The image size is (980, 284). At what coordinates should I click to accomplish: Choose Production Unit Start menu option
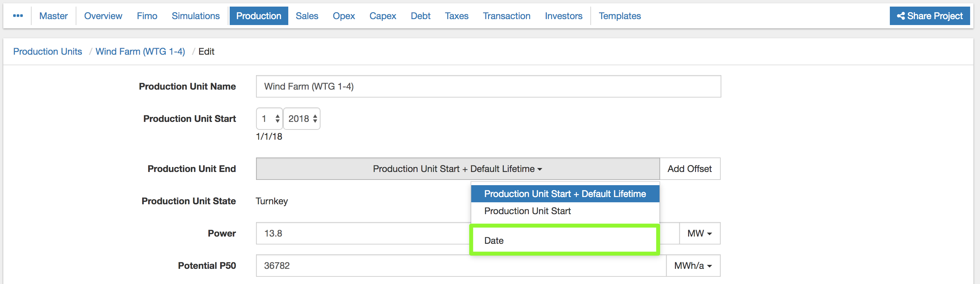[527, 211]
